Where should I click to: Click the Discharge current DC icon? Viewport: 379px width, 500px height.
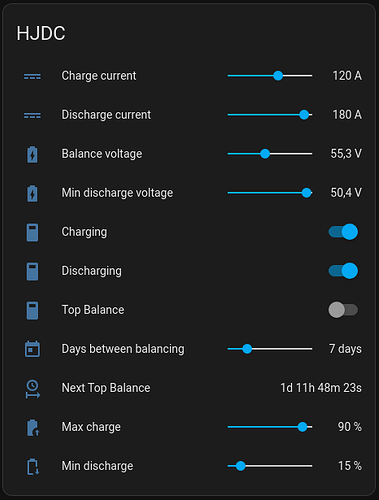pyautogui.click(x=32, y=115)
